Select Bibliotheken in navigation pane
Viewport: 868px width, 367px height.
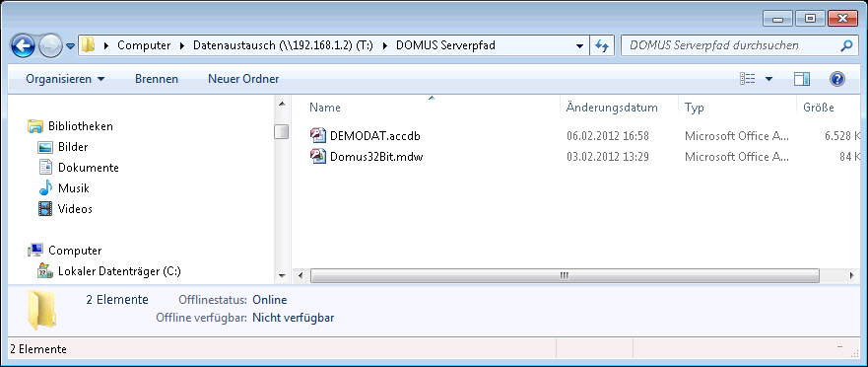coord(80,126)
